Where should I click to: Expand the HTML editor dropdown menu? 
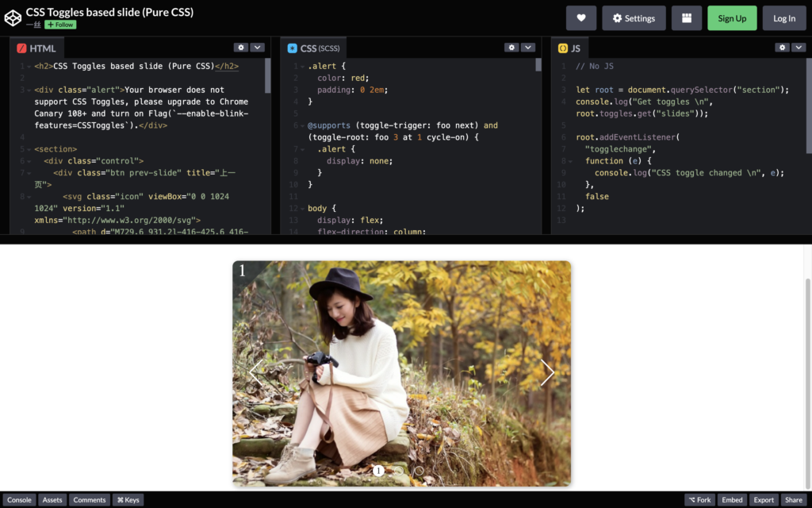click(x=258, y=47)
